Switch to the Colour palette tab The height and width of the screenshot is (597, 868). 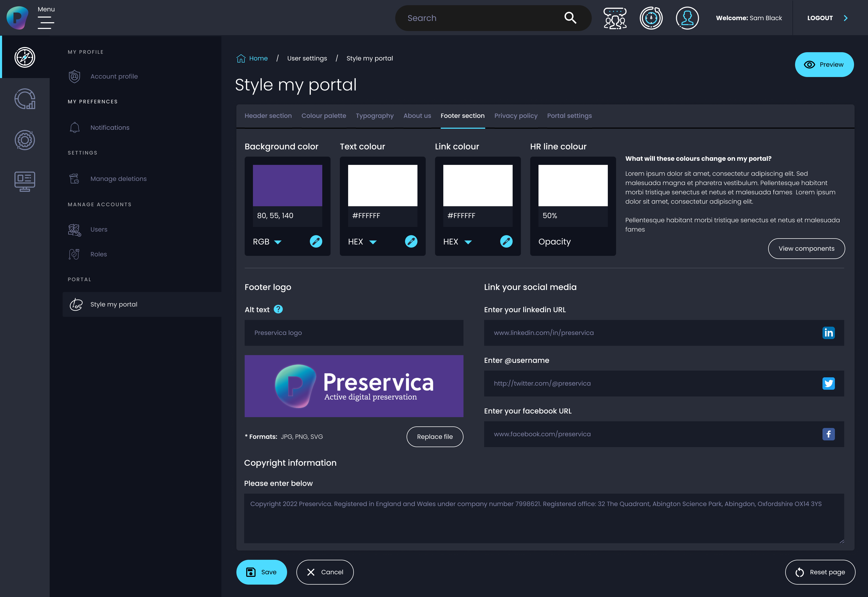tap(323, 116)
